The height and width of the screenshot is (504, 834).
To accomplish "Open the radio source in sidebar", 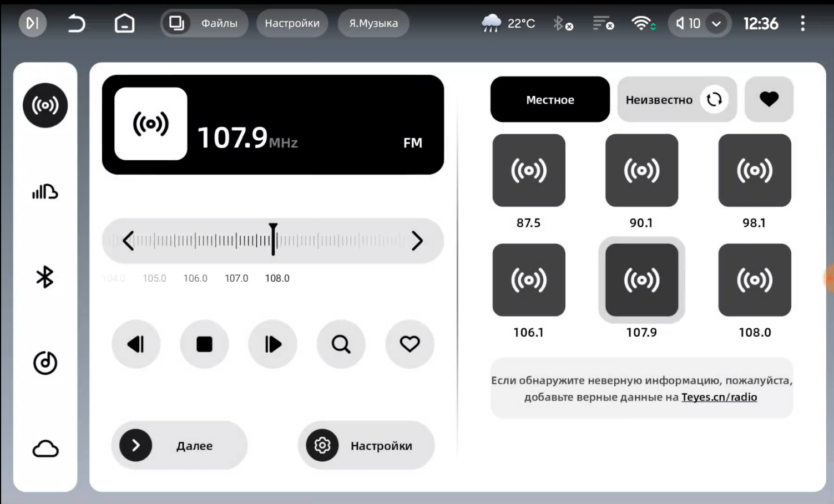I will point(45,105).
